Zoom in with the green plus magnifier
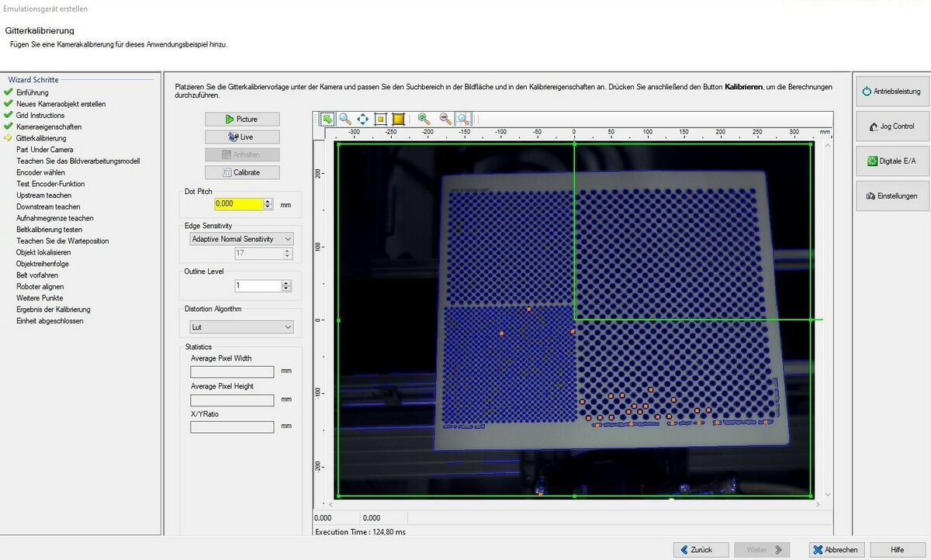The image size is (931, 560). pyautogui.click(x=424, y=119)
